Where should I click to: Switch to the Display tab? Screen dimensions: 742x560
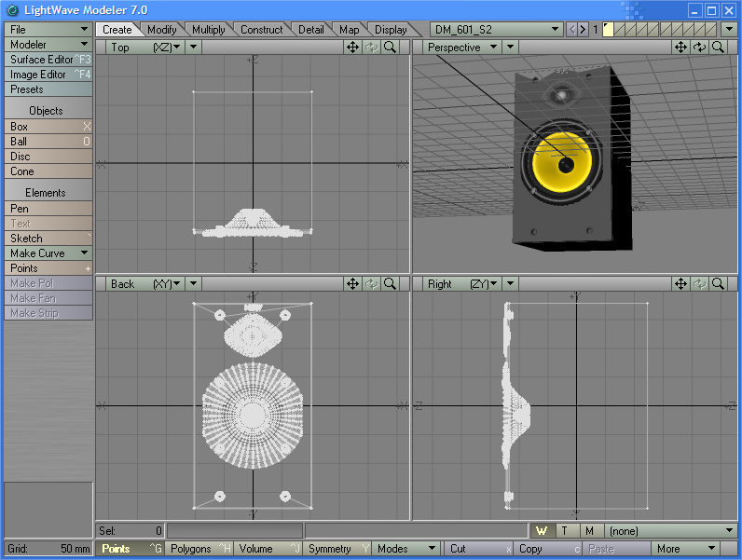(x=391, y=30)
